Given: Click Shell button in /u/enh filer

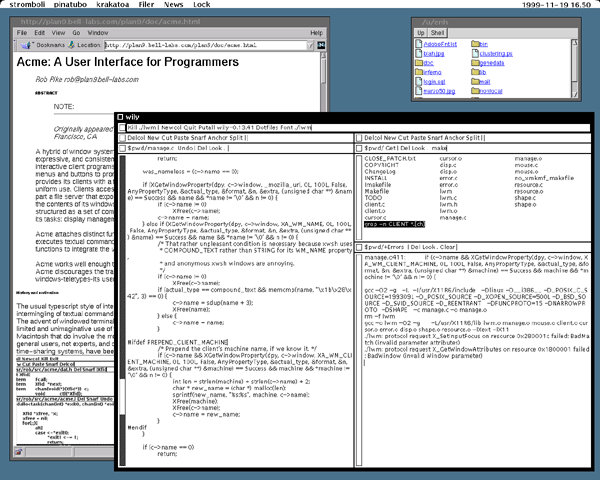Looking at the screenshot, I should pyautogui.click(x=437, y=33).
